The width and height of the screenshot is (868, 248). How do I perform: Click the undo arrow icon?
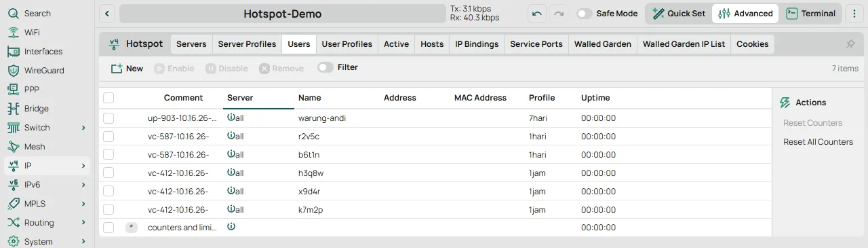pyautogui.click(x=537, y=14)
